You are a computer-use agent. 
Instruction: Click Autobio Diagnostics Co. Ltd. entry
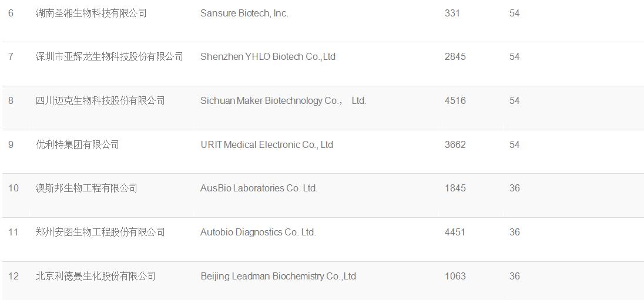258,232
